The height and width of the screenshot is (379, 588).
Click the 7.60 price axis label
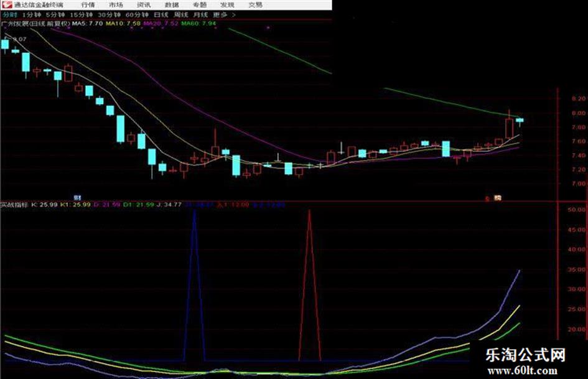coord(578,141)
